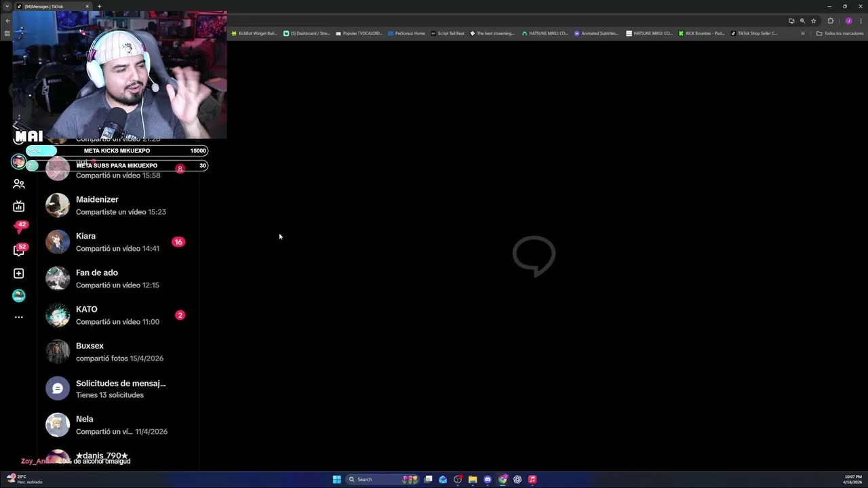Open the Script Tail Beat bookmark

click(x=448, y=33)
